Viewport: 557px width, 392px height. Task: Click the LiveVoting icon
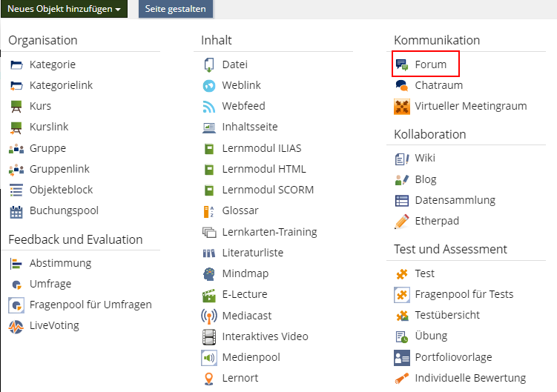pos(16,326)
